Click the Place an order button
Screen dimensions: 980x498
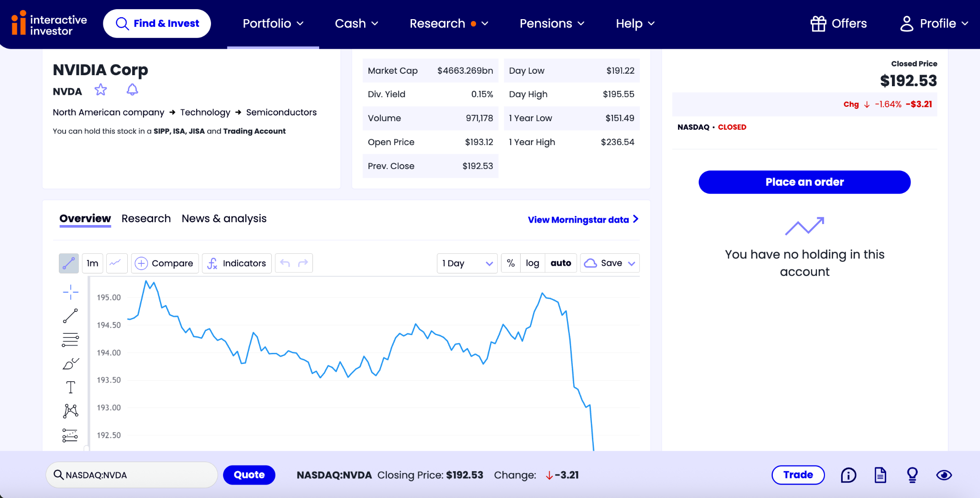point(804,182)
